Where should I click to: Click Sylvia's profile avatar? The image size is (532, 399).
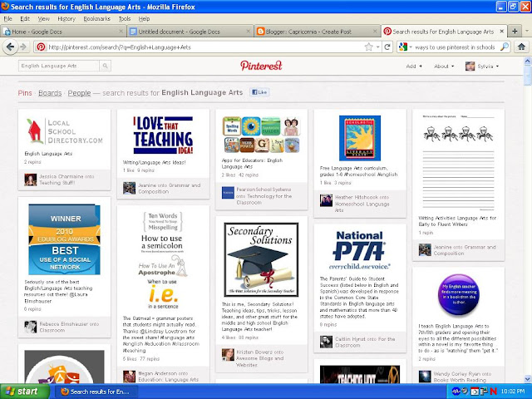pyautogui.click(x=470, y=66)
